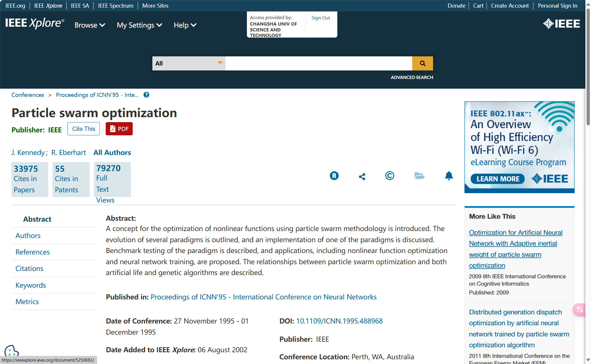Click into the main search text field
This screenshot has height=364, width=591.
click(319, 63)
